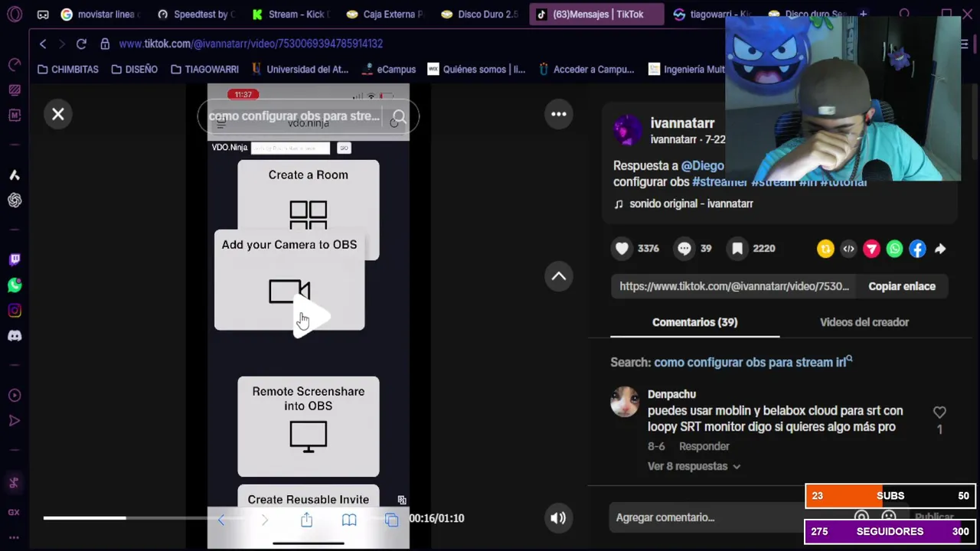Open DISEÑO bookmarks folder
This screenshot has width=980, height=551.
(x=134, y=69)
